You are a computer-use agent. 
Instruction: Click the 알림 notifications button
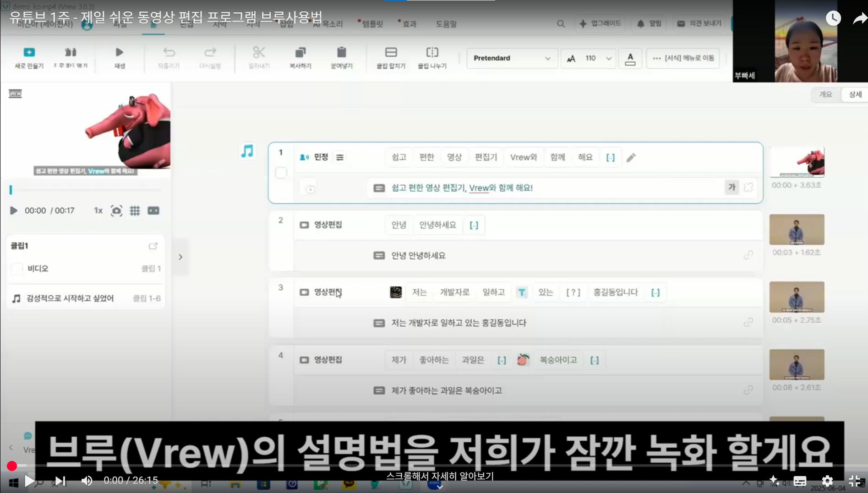coord(650,23)
